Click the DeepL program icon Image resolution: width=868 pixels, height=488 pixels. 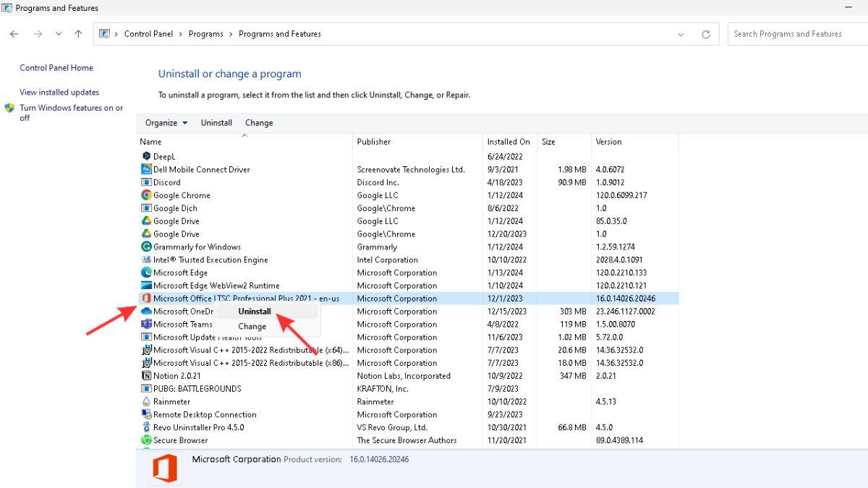click(146, 156)
